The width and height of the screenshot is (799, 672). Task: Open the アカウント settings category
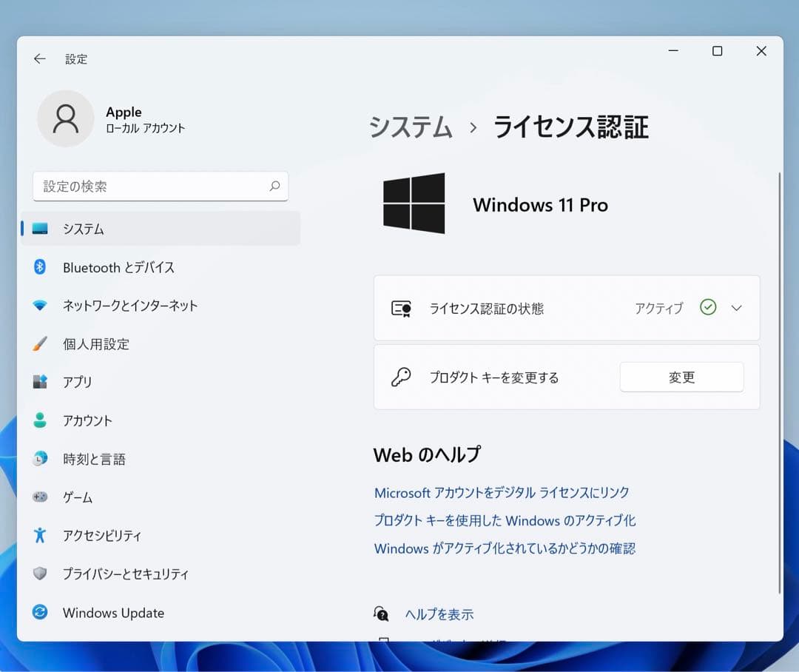click(x=87, y=420)
